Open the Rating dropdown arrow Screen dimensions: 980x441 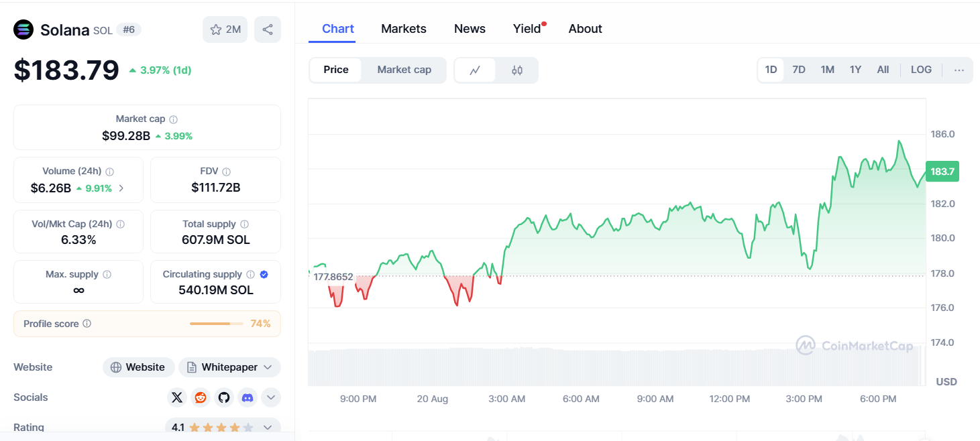pos(268,427)
